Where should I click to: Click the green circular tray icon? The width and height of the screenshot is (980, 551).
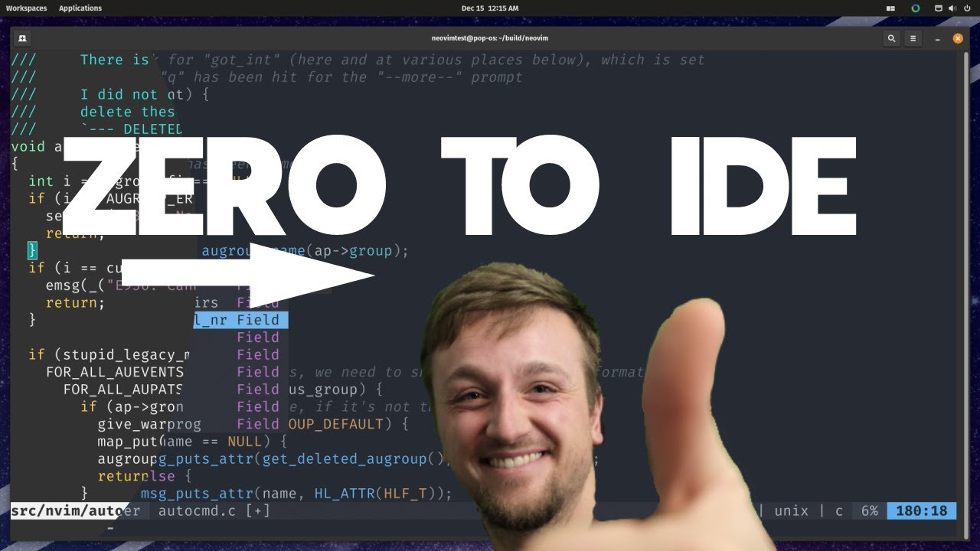point(915,8)
